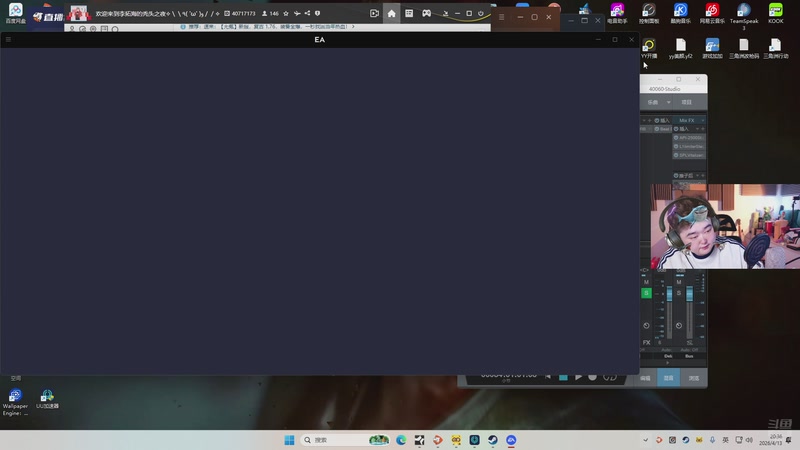Image resolution: width=800 pixels, height=450 pixels.
Task: Open the 酷狗音乐 desktop icon
Action: click(x=681, y=13)
